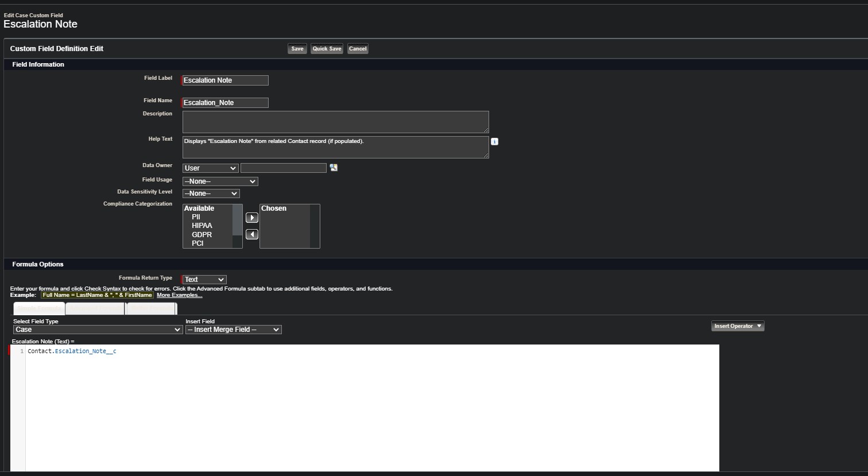Click the Full Name example formula text
Image resolution: width=868 pixels, height=476 pixels.
(x=98, y=295)
